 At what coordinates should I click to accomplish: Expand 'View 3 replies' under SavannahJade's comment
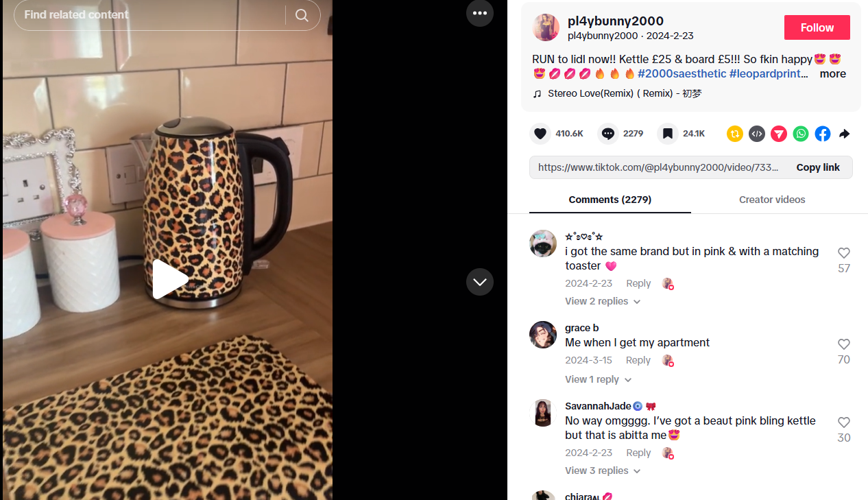(603, 471)
